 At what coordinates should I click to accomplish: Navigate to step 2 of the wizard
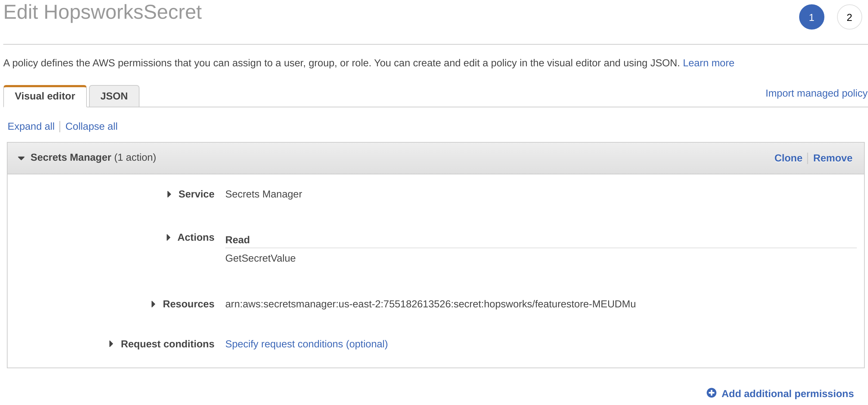tap(849, 17)
